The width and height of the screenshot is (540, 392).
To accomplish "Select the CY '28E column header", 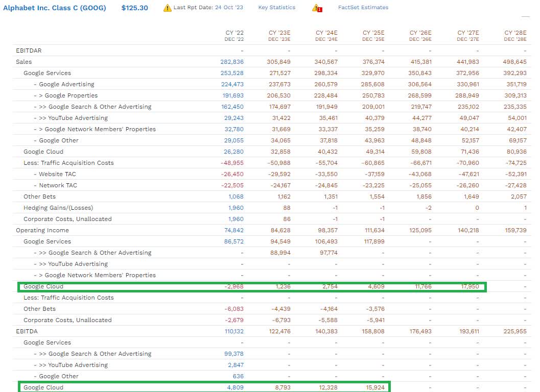I will [515, 36].
